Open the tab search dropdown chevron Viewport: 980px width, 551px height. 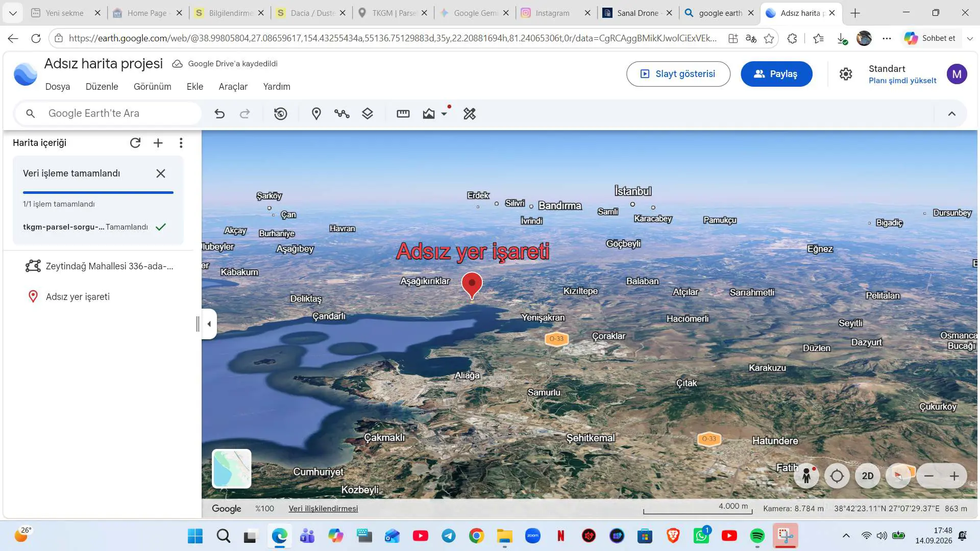pyautogui.click(x=13, y=13)
